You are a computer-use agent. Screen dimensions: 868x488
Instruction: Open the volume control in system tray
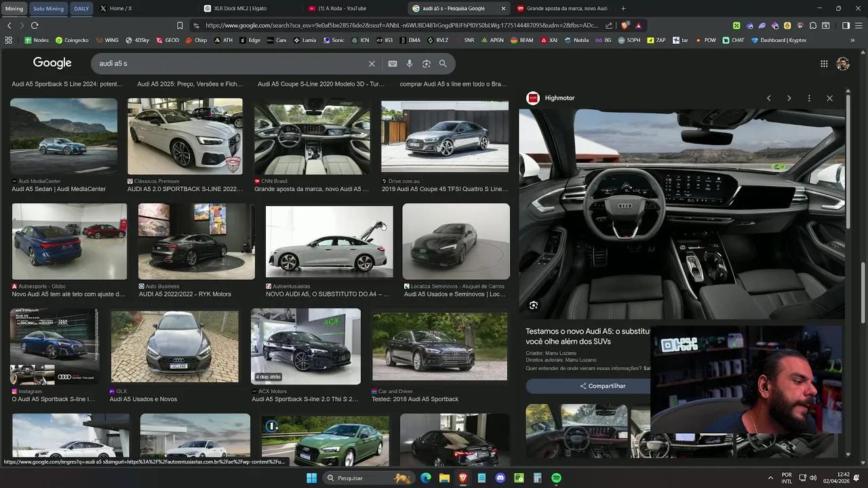[x=812, y=478]
